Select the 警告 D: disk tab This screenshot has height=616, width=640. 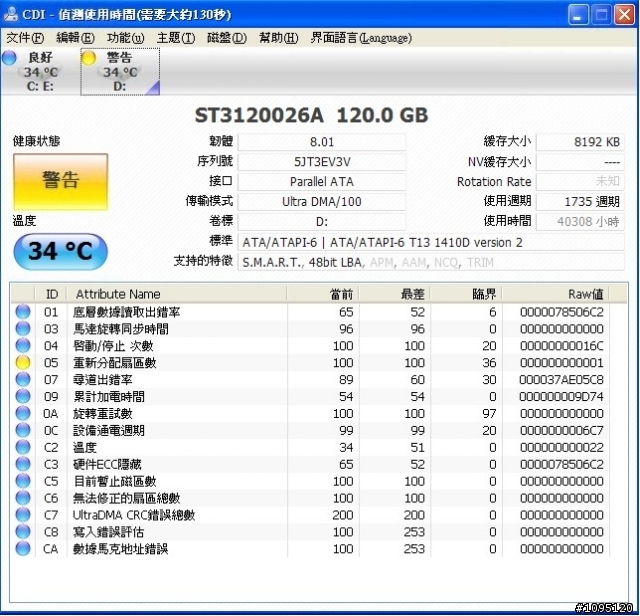pos(120,71)
